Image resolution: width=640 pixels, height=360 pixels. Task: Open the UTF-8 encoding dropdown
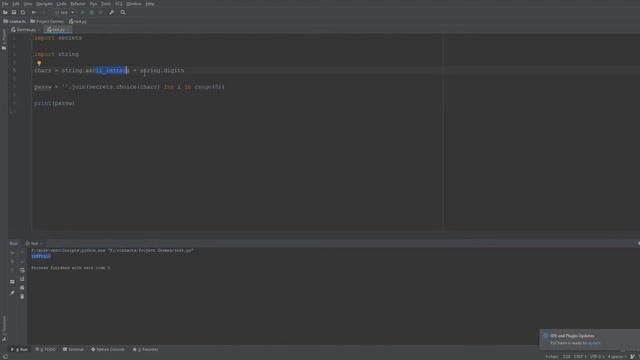tap(597, 357)
